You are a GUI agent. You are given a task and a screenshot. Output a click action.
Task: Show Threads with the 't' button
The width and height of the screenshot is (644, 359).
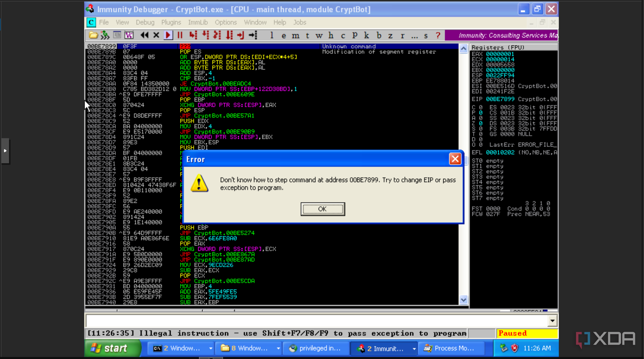coord(307,35)
